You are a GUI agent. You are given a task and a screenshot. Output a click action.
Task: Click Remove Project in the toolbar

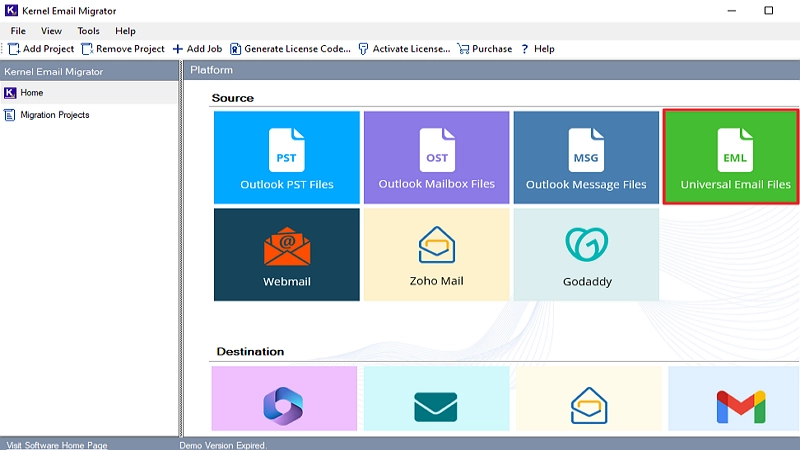click(x=123, y=49)
